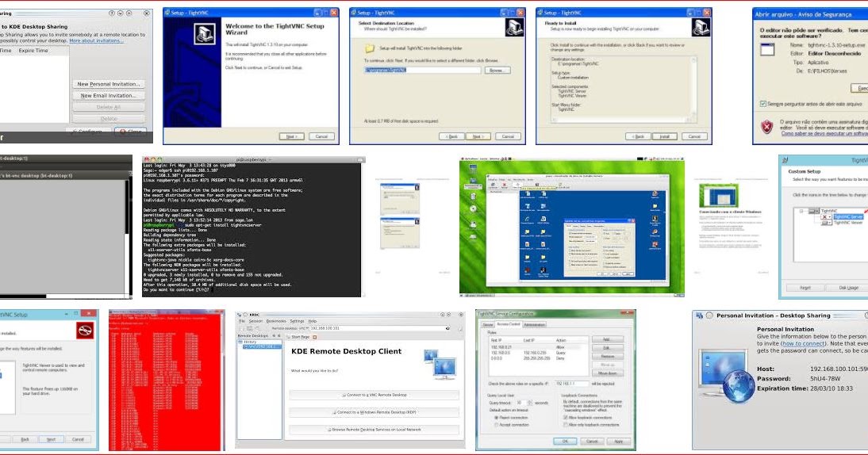Click 'New Personal Invitation...' button
868x455 pixels.
pos(109,84)
